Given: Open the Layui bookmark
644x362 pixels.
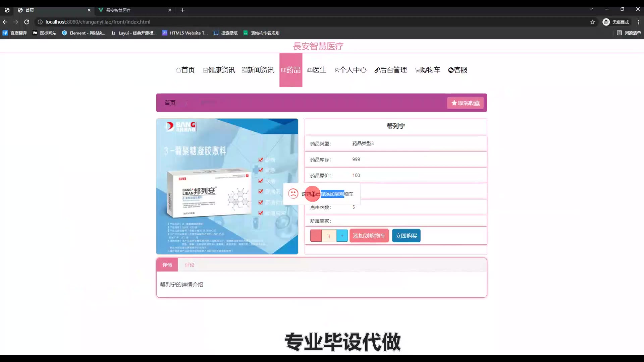Looking at the screenshot, I should [134, 33].
